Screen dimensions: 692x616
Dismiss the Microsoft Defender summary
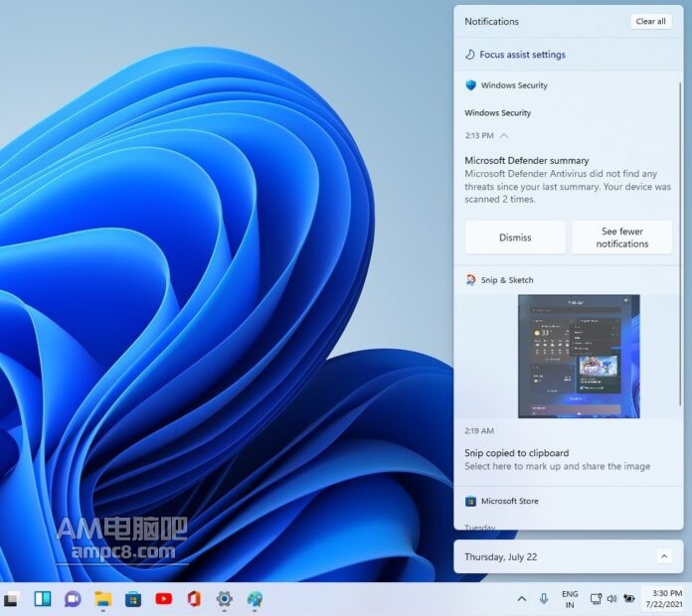tap(515, 237)
